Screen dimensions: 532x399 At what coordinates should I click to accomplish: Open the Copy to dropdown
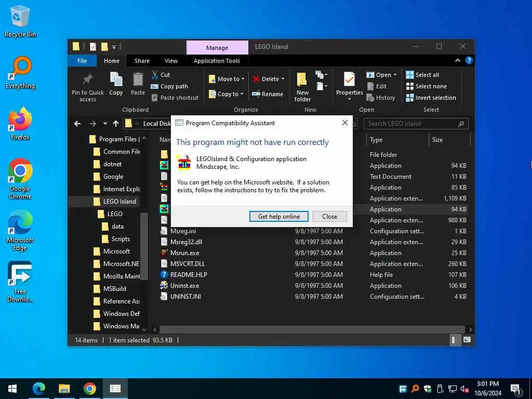[226, 94]
